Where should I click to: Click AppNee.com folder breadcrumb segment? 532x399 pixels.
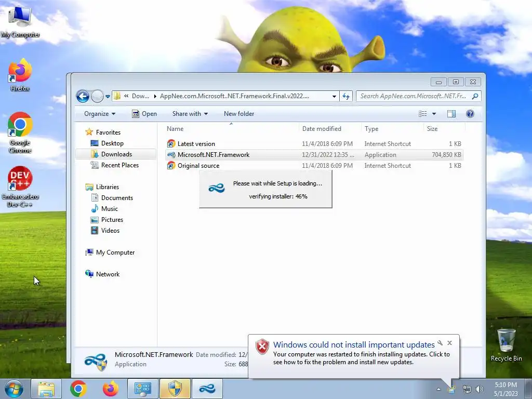tap(234, 96)
